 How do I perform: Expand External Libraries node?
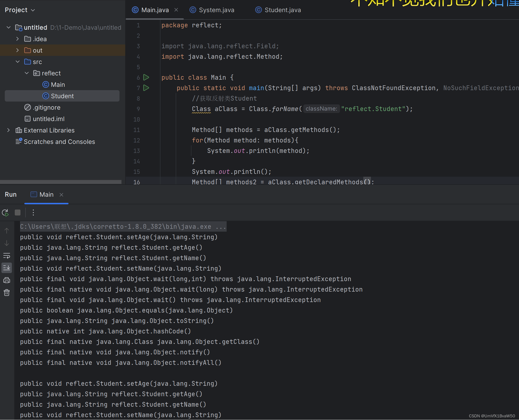point(9,130)
